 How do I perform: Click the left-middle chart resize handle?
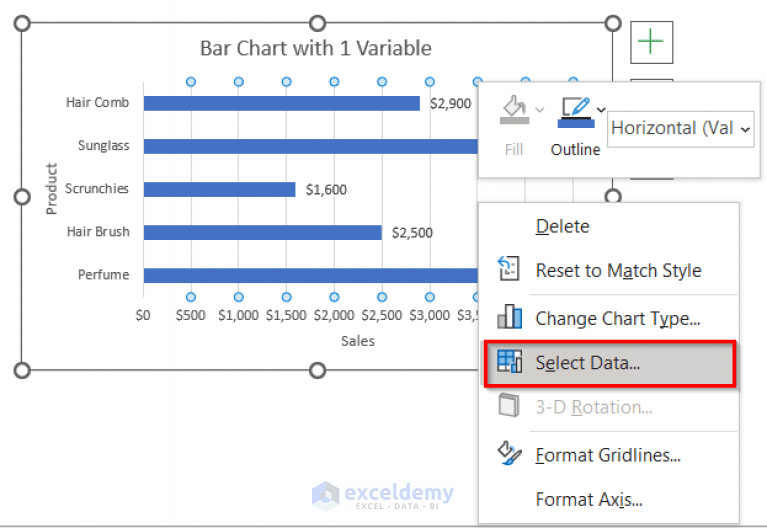pyautogui.click(x=22, y=197)
